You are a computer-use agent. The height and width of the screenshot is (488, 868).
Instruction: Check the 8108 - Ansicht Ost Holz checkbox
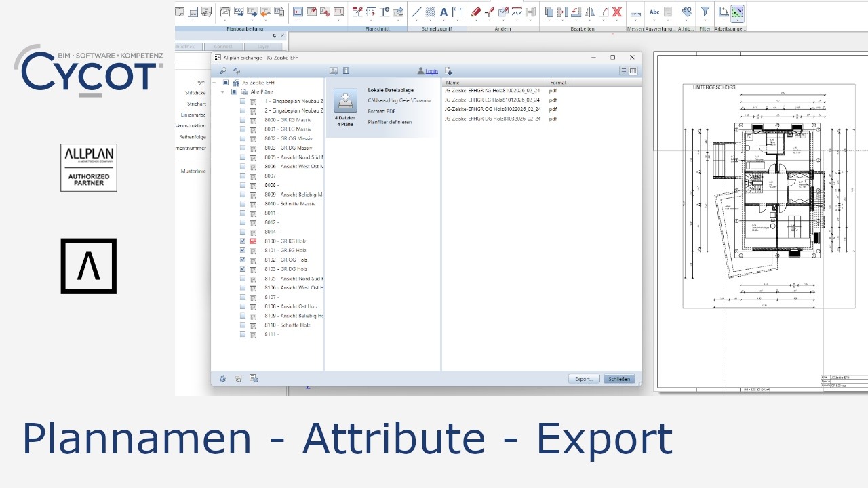(243, 306)
